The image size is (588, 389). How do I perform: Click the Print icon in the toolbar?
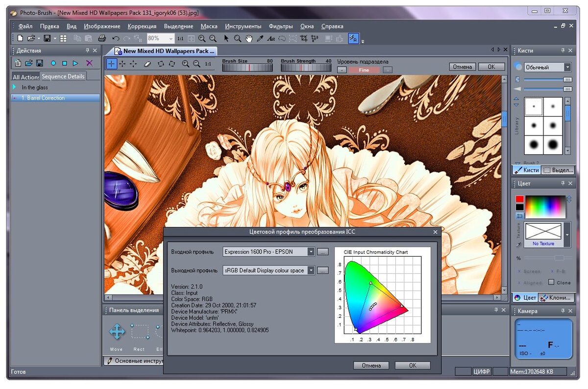(102, 38)
